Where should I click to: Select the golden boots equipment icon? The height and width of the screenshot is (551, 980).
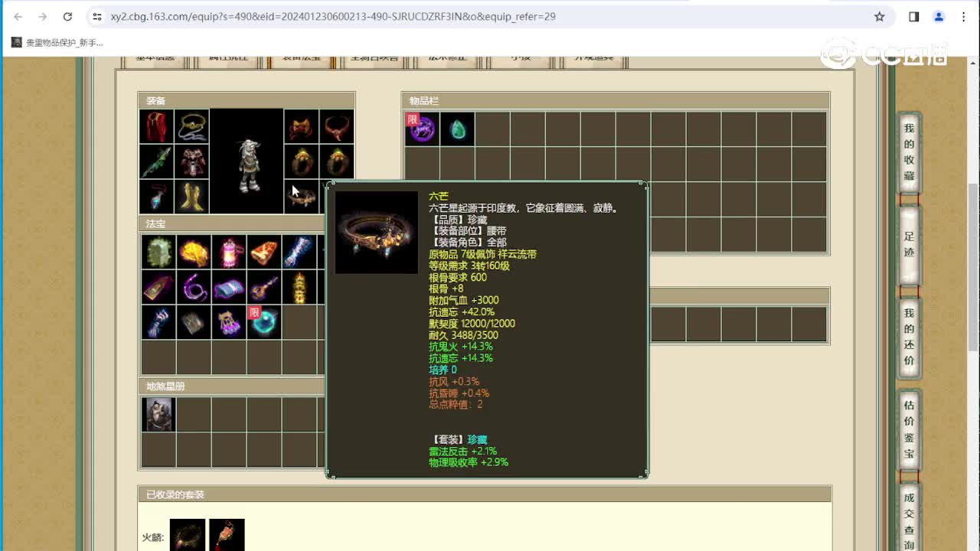pyautogui.click(x=191, y=197)
